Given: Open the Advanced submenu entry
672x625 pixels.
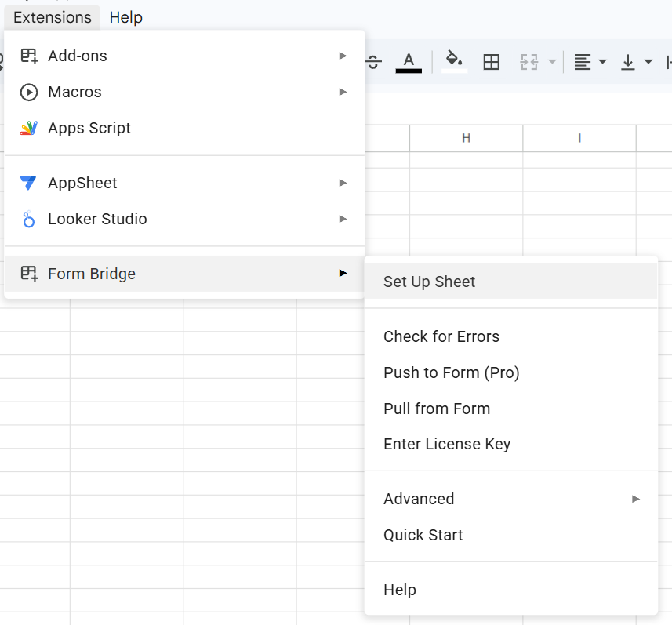Looking at the screenshot, I should coord(510,499).
